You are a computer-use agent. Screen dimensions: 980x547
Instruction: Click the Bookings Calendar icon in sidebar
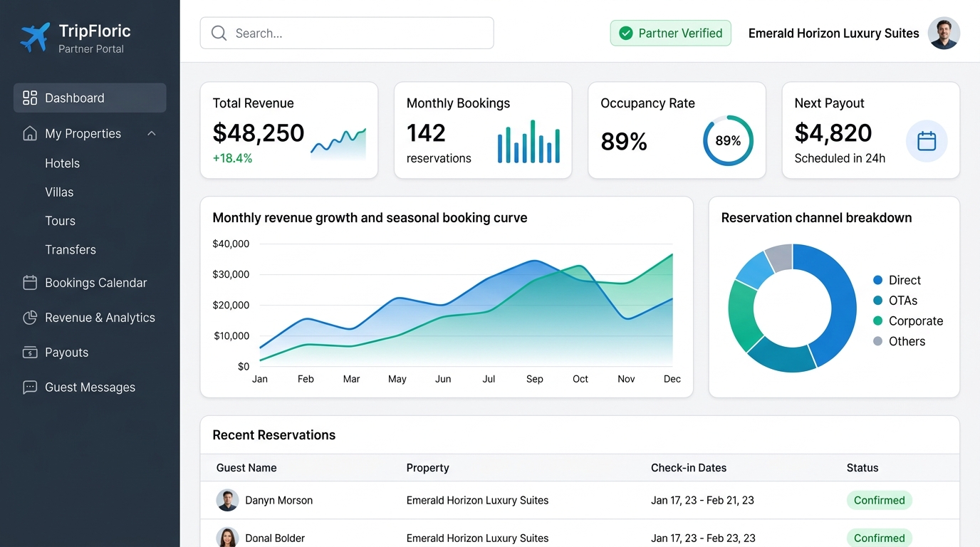coord(30,283)
